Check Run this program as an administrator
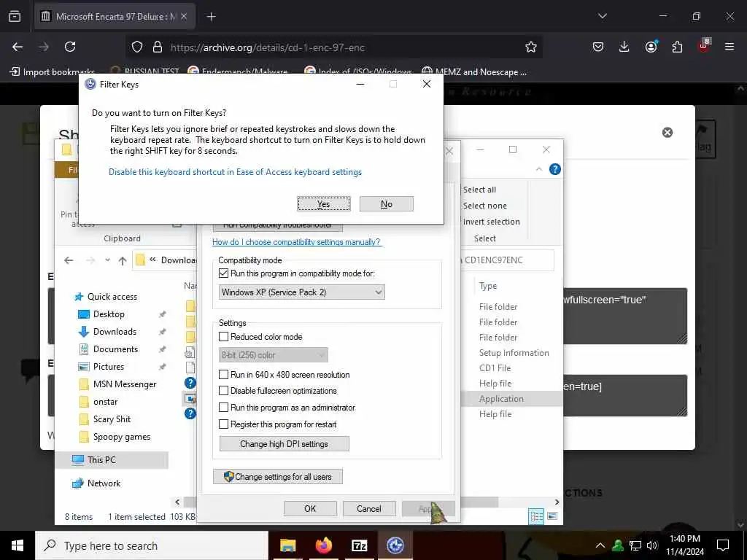Screen dimensions: 747x560 [x=223, y=408]
